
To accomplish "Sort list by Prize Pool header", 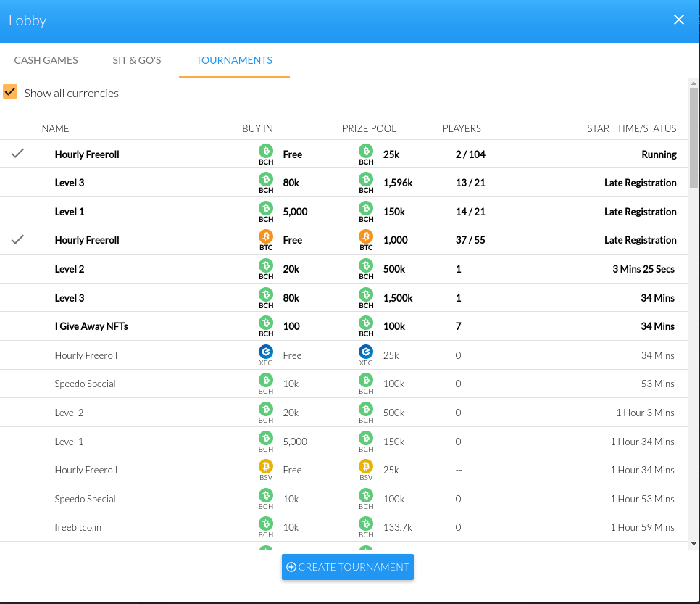I will 369,128.
